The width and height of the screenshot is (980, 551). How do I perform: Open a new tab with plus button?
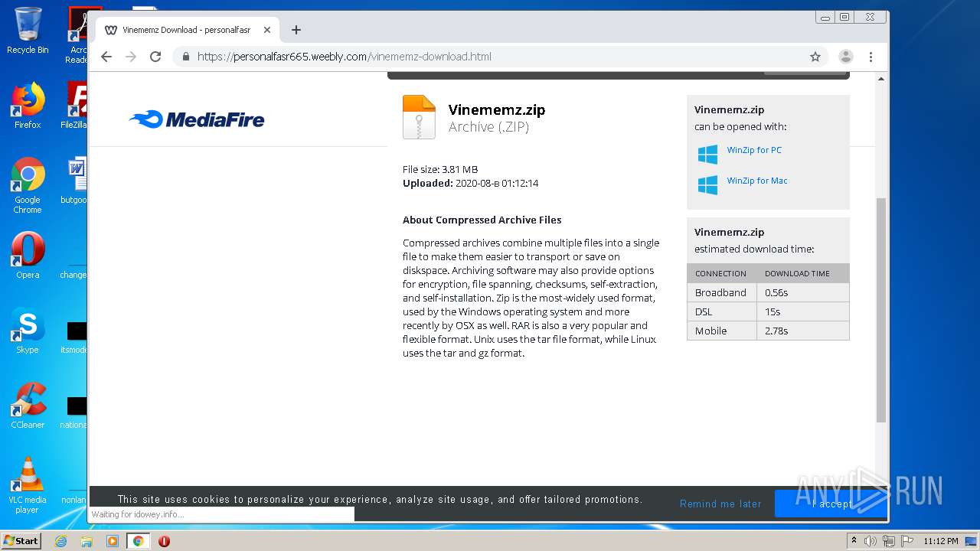(296, 30)
